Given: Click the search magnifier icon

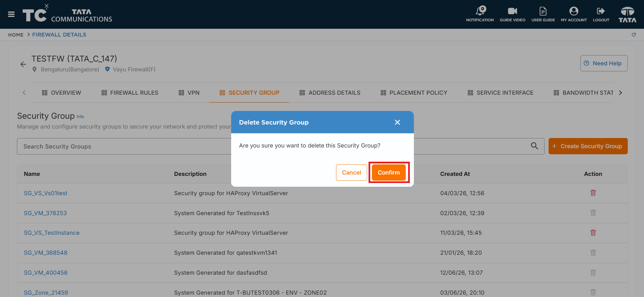Looking at the screenshot, I should tap(534, 146).
